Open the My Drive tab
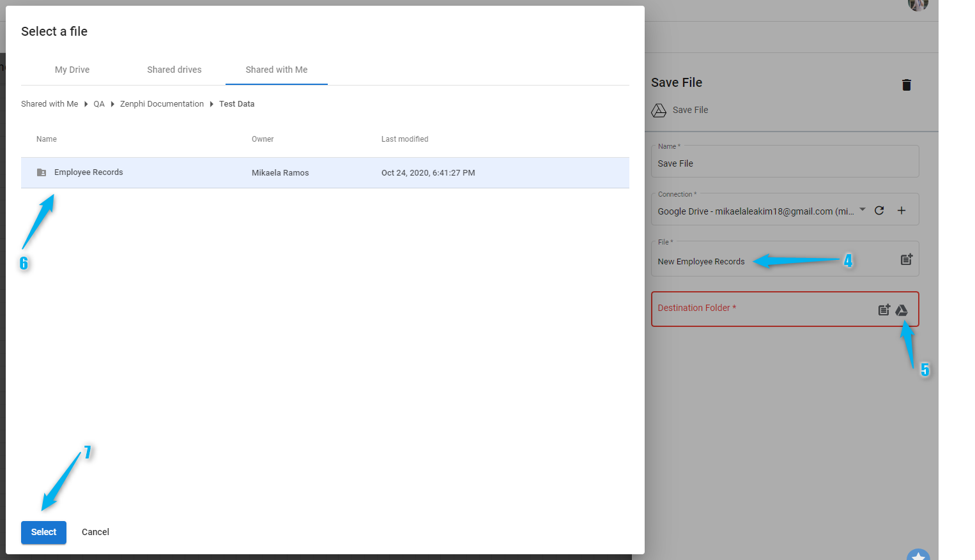This screenshot has width=975, height=560. pyautogui.click(x=72, y=70)
